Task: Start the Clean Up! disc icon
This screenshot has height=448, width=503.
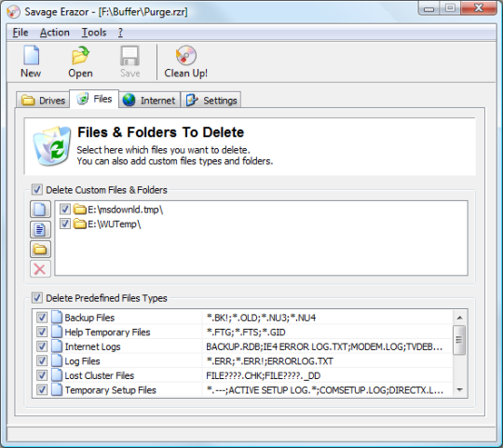Action: 185,55
